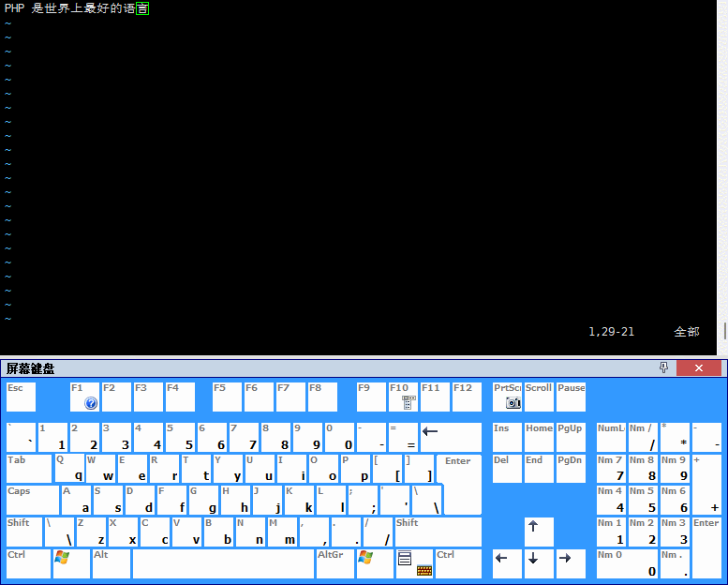Click the 1,29-21 cursor position indicator

[x=611, y=331]
